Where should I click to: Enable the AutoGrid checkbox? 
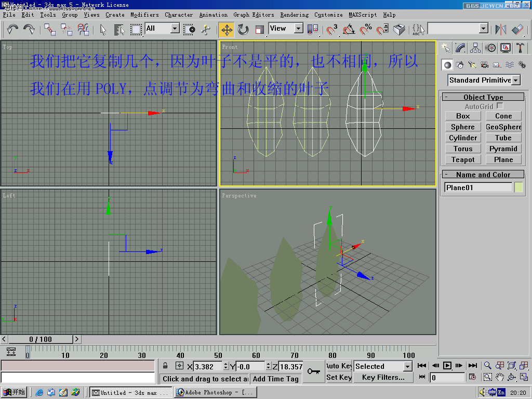coord(500,106)
